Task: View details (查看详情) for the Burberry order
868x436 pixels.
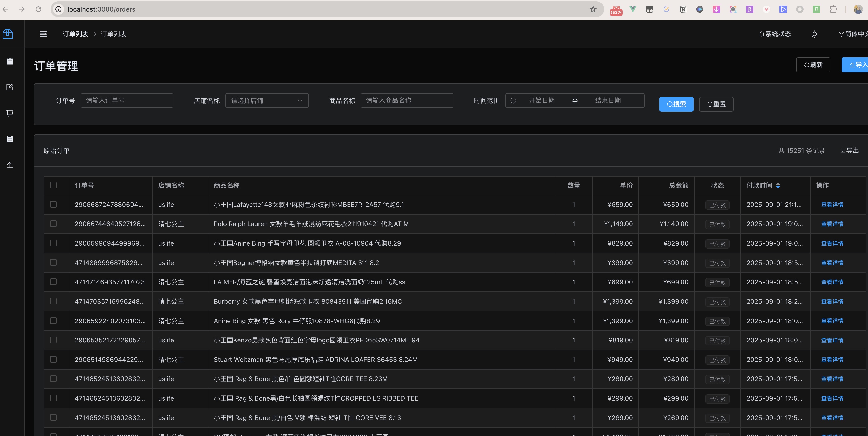Action: pyautogui.click(x=832, y=302)
